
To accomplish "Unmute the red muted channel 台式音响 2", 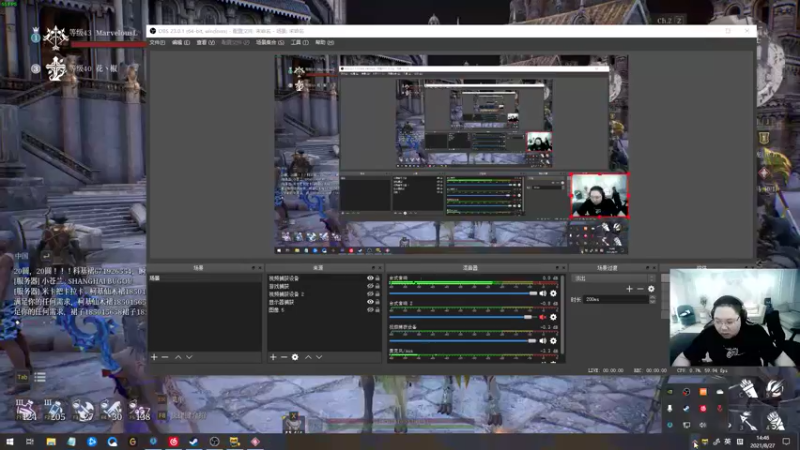I will coord(543,317).
